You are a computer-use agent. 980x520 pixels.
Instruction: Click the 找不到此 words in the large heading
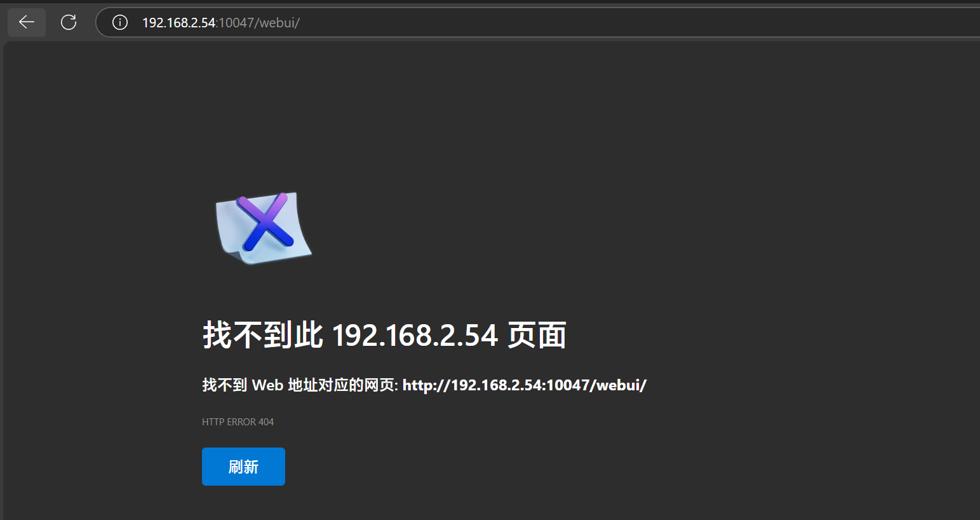coord(263,335)
